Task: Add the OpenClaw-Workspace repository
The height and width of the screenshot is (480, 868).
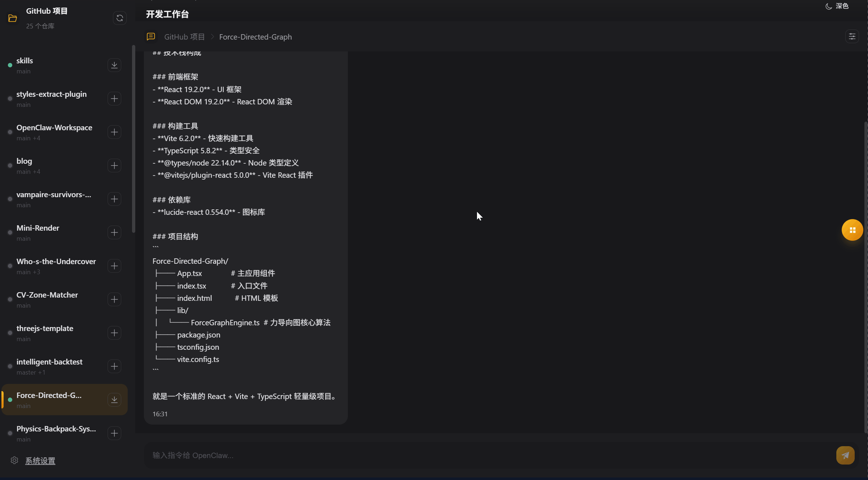Action: coord(114,132)
